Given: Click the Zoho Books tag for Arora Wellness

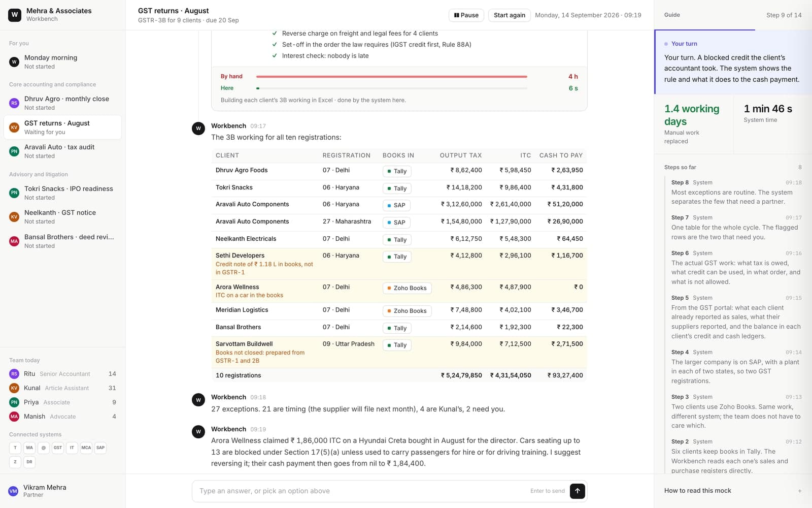Looking at the screenshot, I should [x=407, y=288].
